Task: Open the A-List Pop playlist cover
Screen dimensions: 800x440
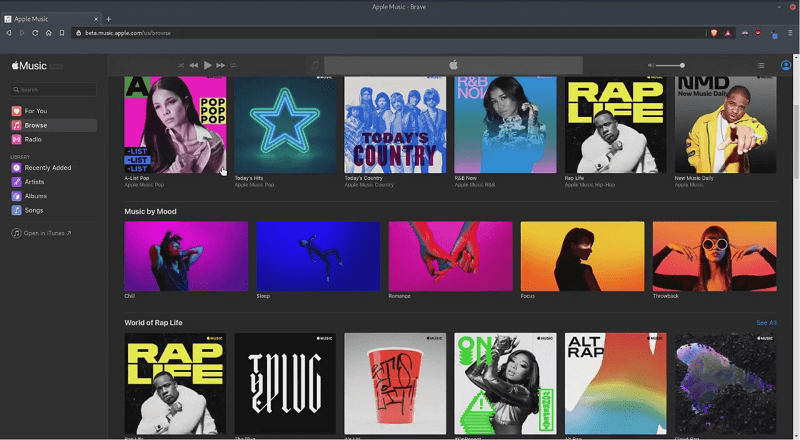Action: tap(175, 125)
